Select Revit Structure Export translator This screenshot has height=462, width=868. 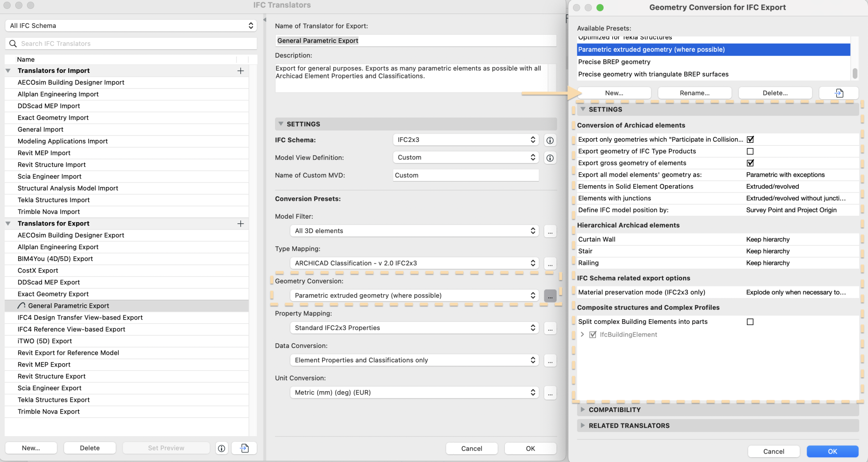(52, 376)
